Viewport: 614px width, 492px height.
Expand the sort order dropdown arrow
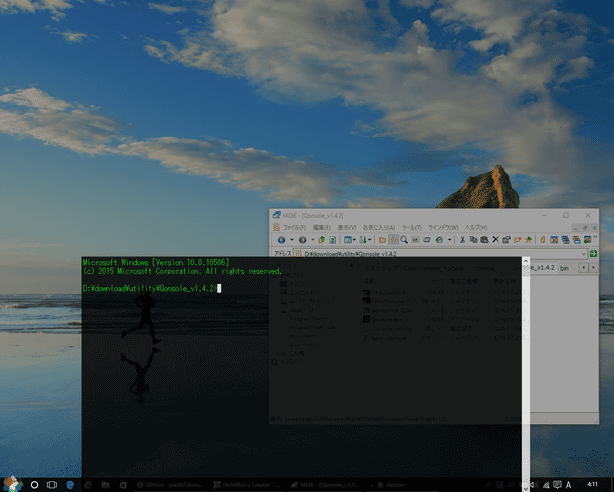click(x=370, y=240)
